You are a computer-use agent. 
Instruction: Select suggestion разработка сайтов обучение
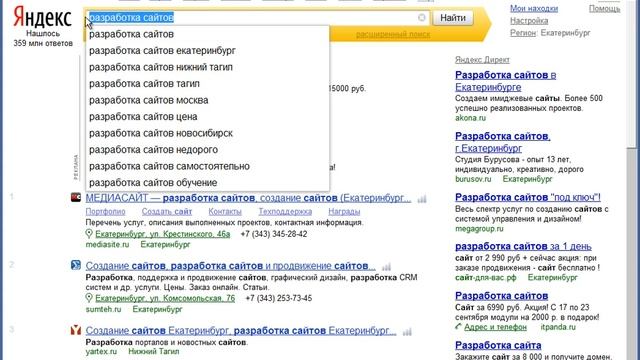tap(207, 182)
